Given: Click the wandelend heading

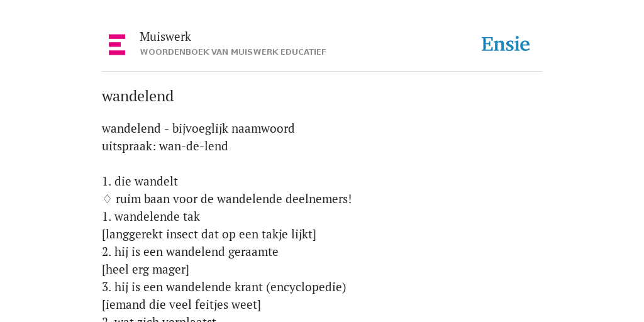Looking at the screenshot, I should click(138, 96).
